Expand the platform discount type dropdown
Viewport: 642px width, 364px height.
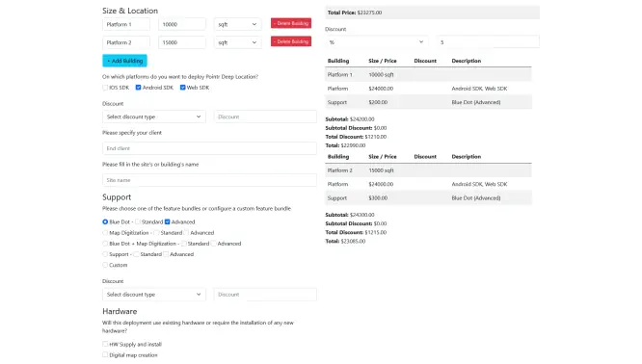tap(154, 117)
